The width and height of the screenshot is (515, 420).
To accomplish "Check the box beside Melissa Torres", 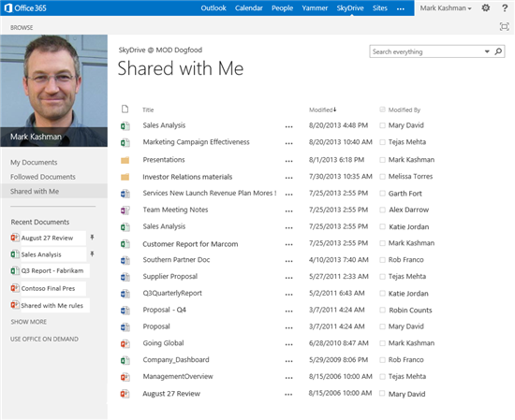I will tap(382, 177).
